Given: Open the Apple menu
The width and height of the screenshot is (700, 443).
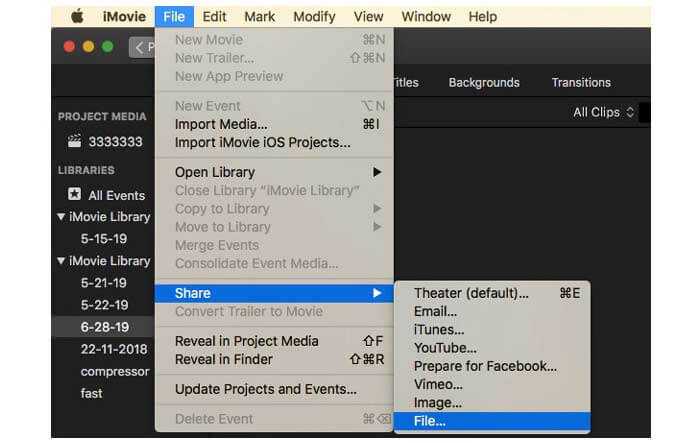Looking at the screenshot, I should (x=77, y=17).
